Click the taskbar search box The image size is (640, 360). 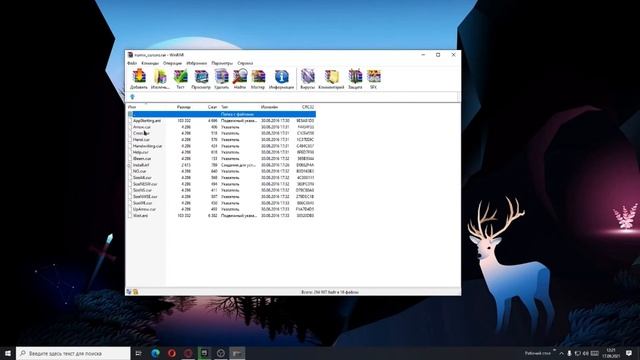(x=73, y=353)
